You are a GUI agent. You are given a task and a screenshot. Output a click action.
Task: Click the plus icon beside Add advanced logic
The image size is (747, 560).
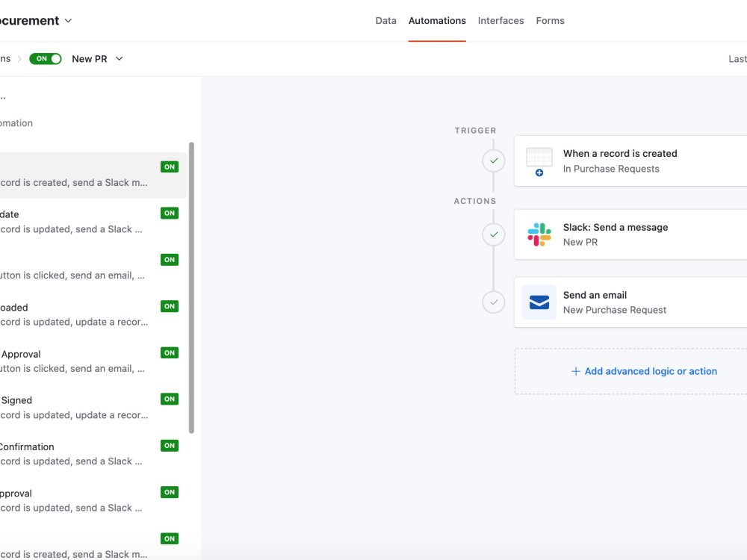pos(575,371)
